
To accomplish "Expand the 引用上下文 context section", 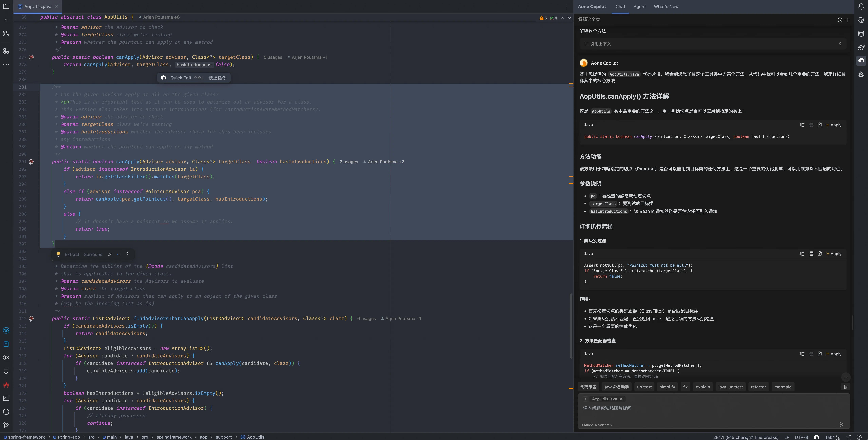I will (x=712, y=44).
